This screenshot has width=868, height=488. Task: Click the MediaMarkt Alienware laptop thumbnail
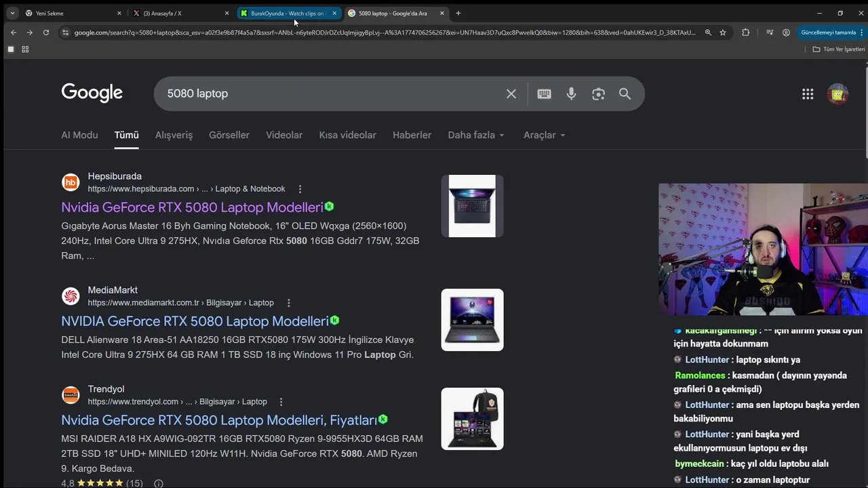pos(472,320)
